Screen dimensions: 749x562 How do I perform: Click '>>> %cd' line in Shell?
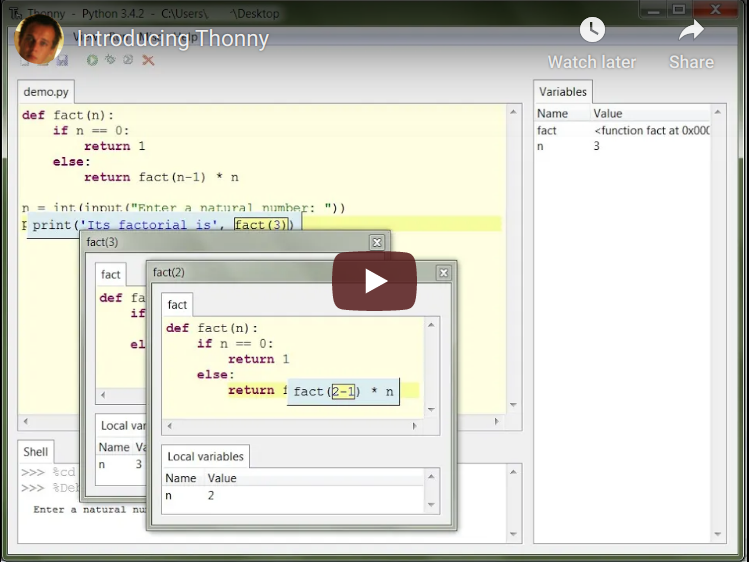48,472
